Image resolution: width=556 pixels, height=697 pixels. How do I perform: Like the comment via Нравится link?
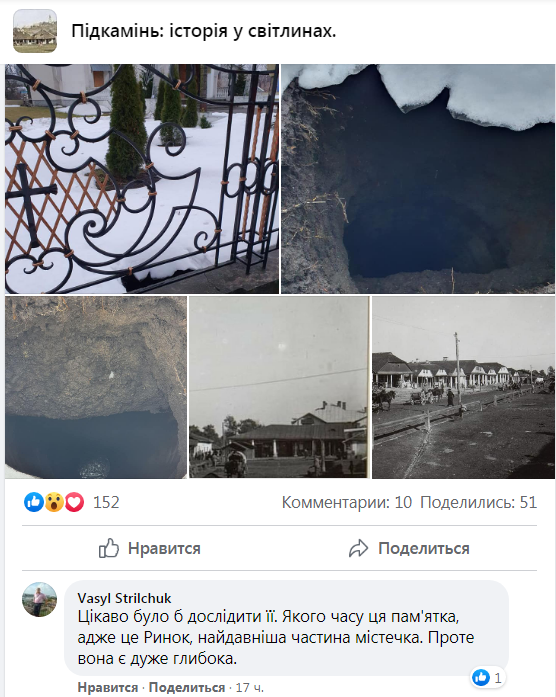(108, 688)
